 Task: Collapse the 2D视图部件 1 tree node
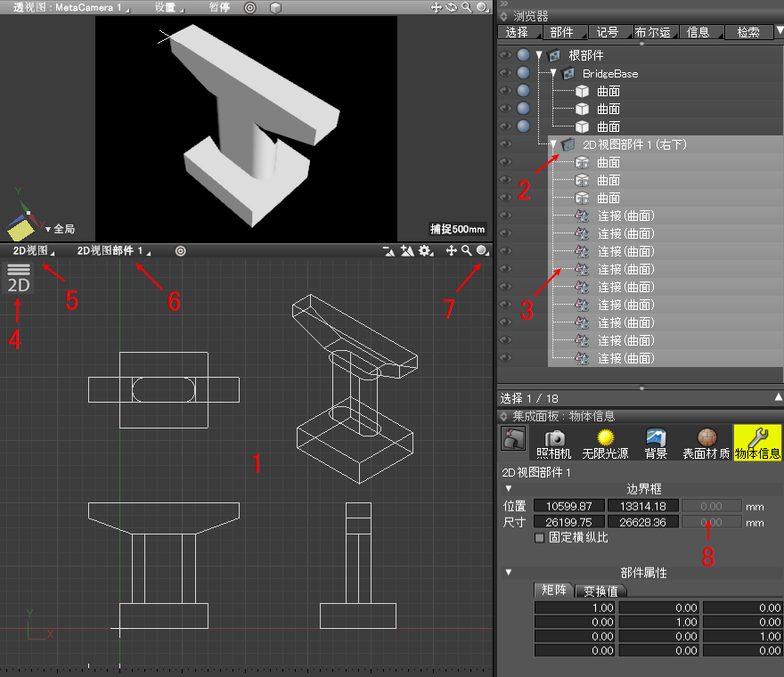pos(553,144)
